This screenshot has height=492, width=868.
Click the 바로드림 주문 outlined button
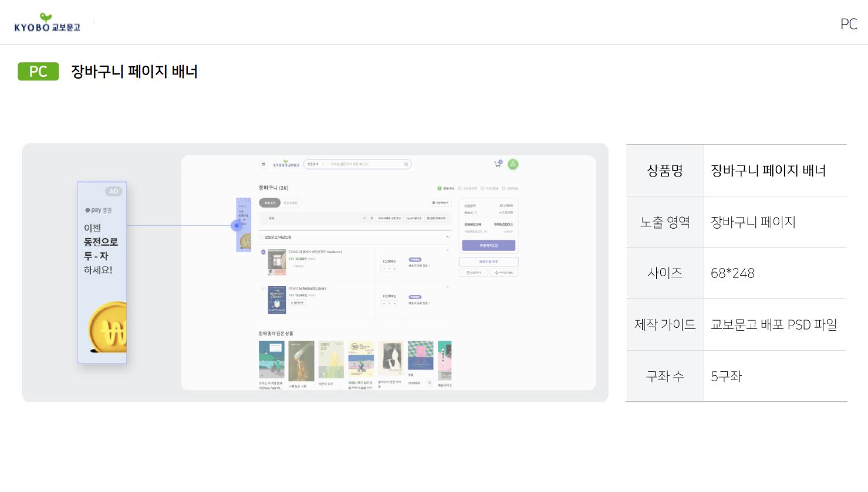[488, 262]
